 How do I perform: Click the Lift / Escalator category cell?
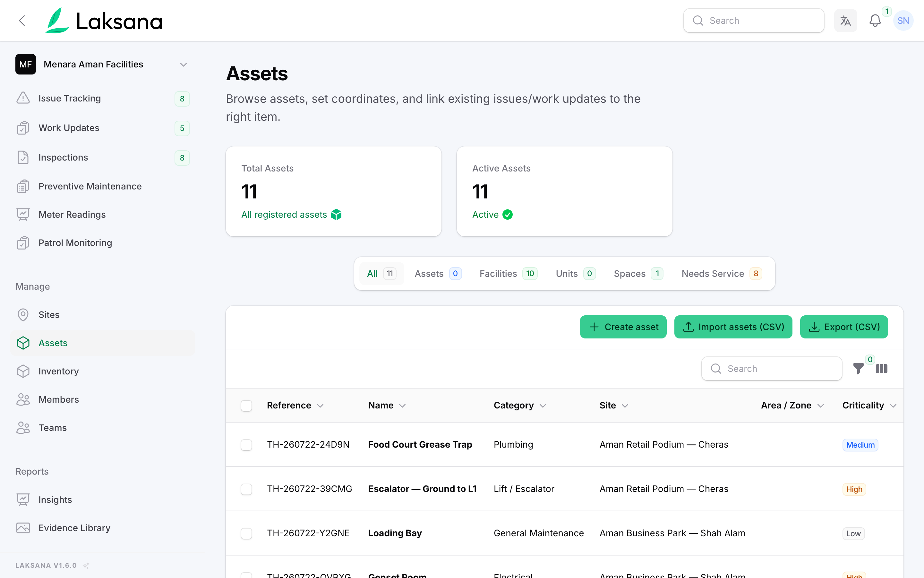pyautogui.click(x=524, y=489)
